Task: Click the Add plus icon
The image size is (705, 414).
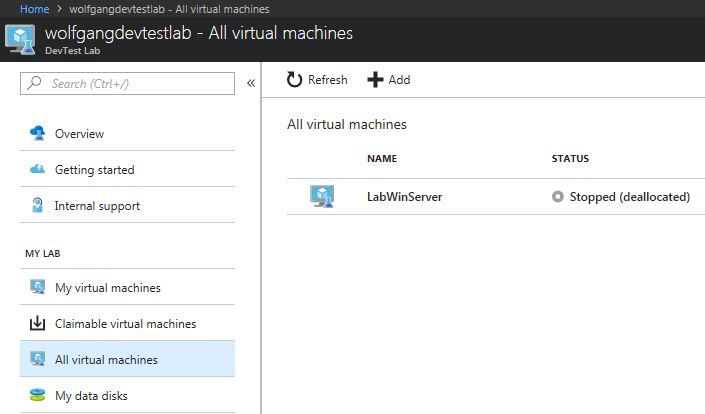Action: (x=375, y=80)
